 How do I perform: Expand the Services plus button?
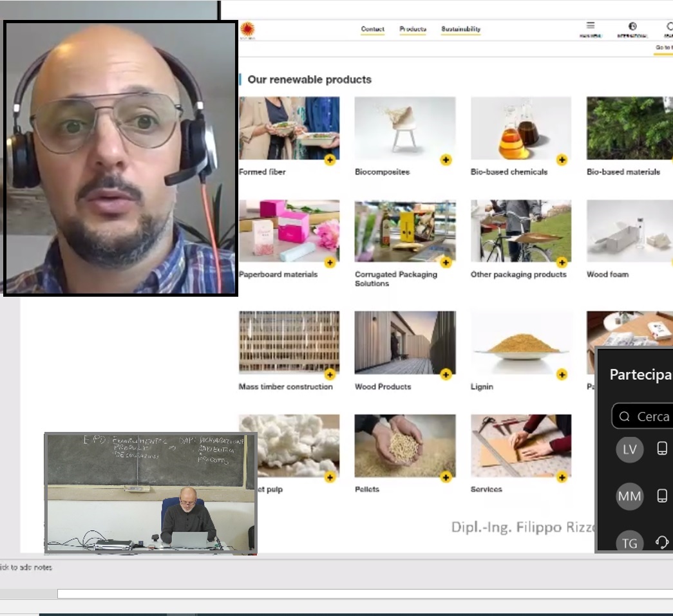562,478
